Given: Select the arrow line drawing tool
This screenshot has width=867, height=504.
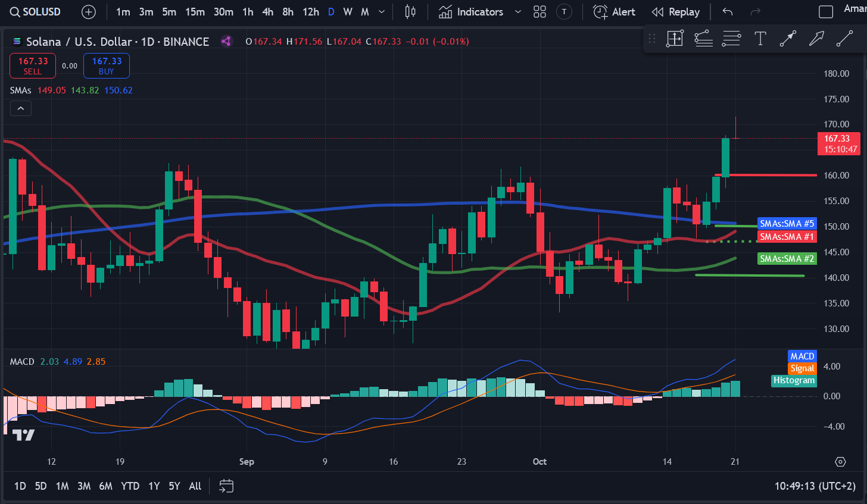Looking at the screenshot, I should click(788, 39).
